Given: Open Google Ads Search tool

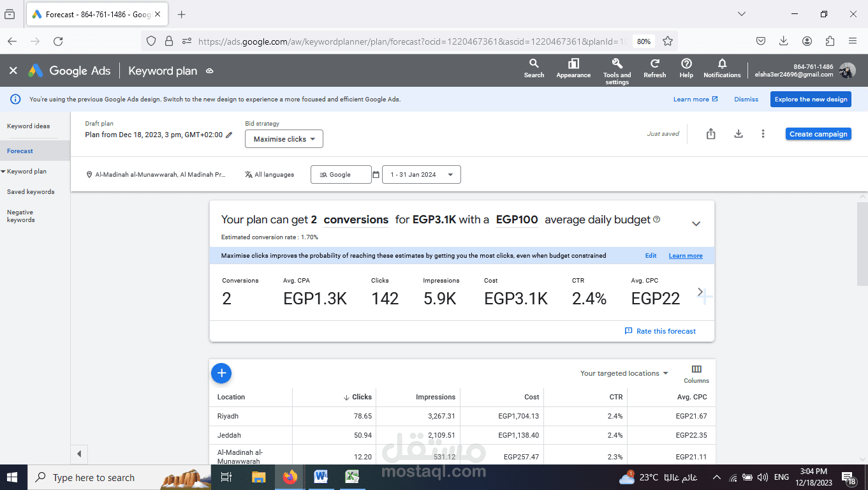Looking at the screenshot, I should point(534,68).
